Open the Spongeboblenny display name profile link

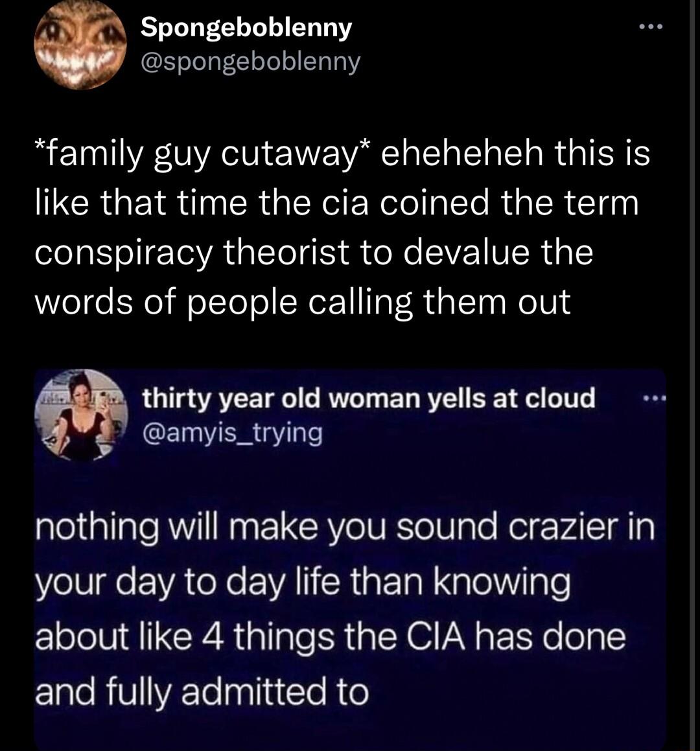(246, 27)
